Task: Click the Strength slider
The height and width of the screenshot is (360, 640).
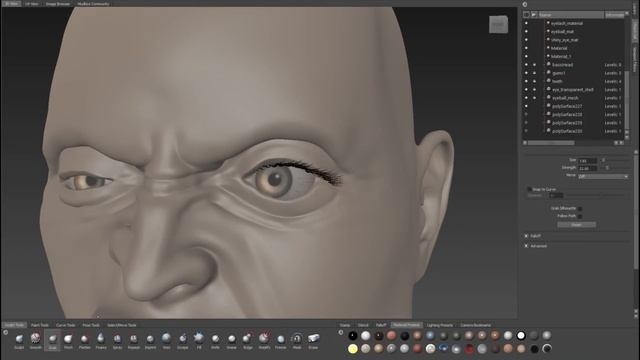Action: (616, 168)
